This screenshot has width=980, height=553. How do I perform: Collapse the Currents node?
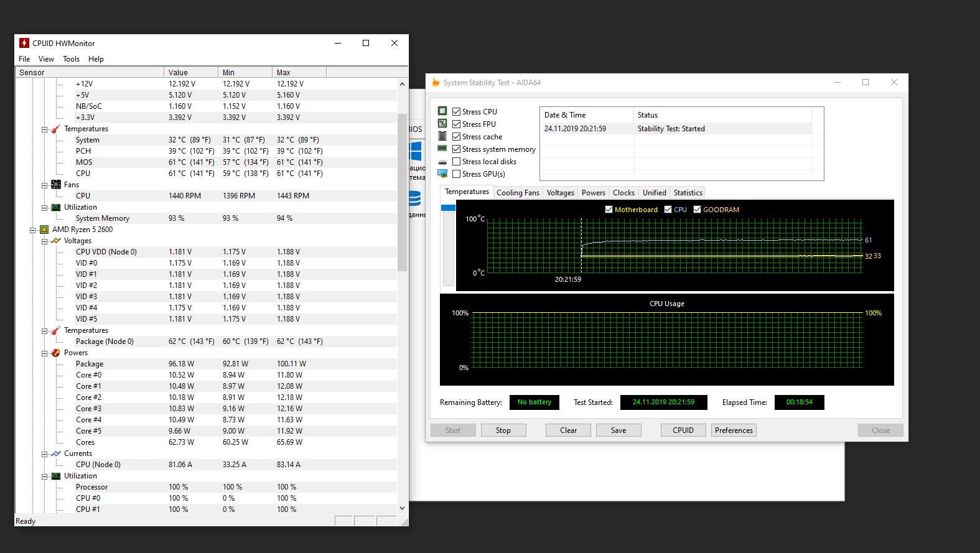[45, 454]
